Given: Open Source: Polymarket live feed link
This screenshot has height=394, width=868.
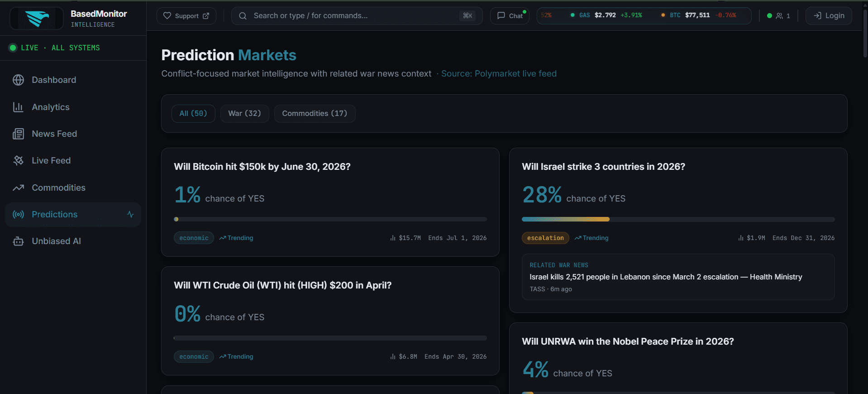Looking at the screenshot, I should click(499, 74).
